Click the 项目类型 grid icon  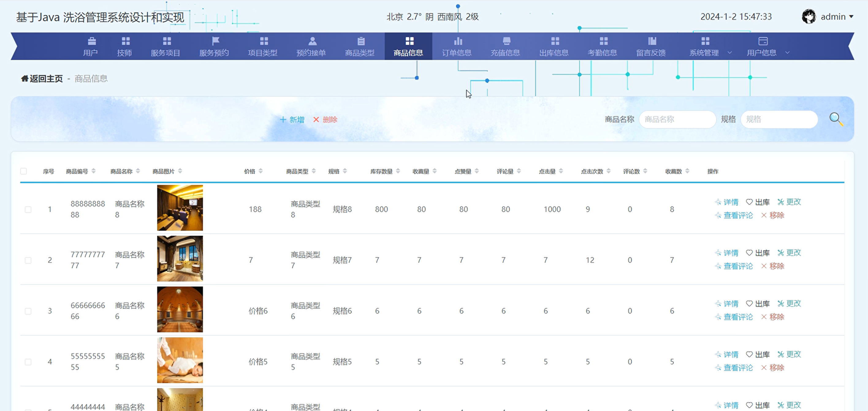(264, 41)
